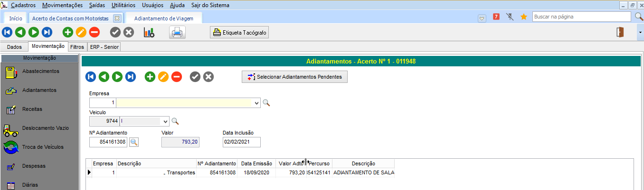Switch to the Início tab
Viewport: 644px width, 190px height.
(16, 18)
